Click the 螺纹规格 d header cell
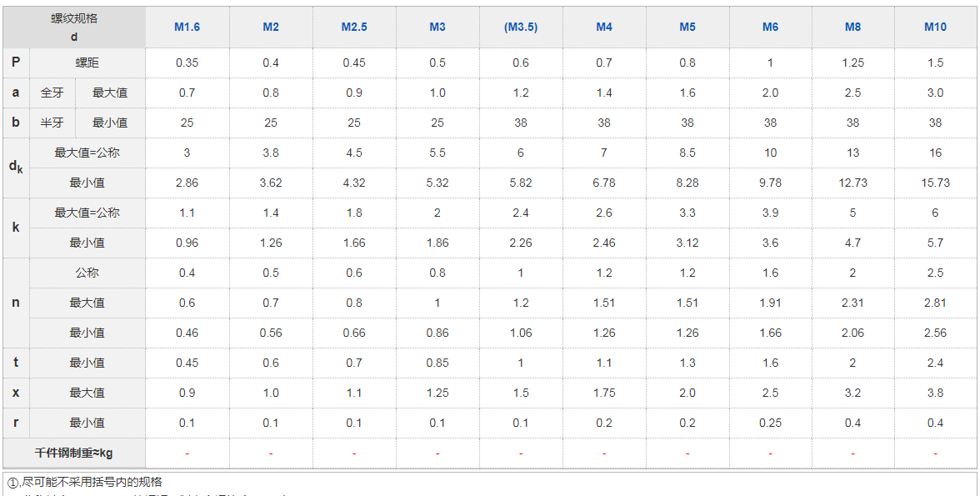 [74, 28]
